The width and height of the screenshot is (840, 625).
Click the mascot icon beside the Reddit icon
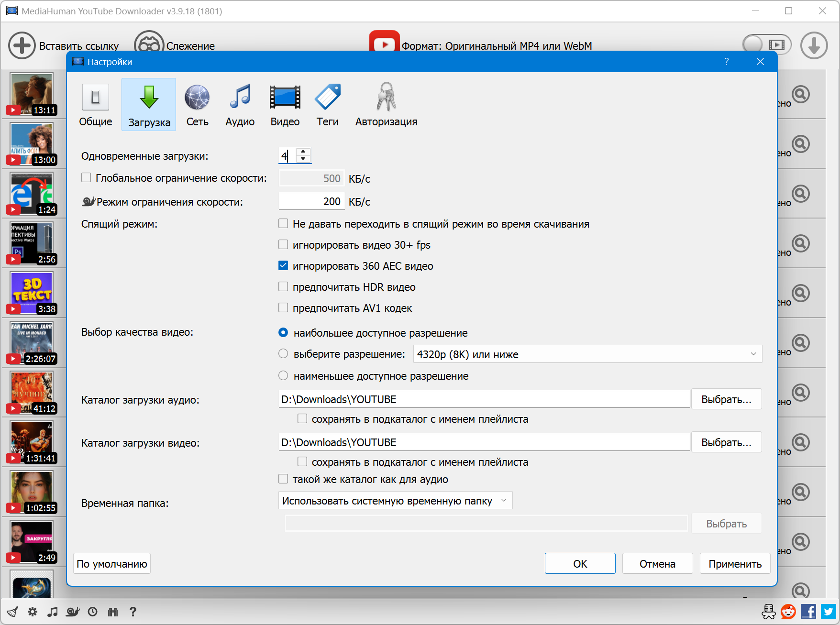769,612
